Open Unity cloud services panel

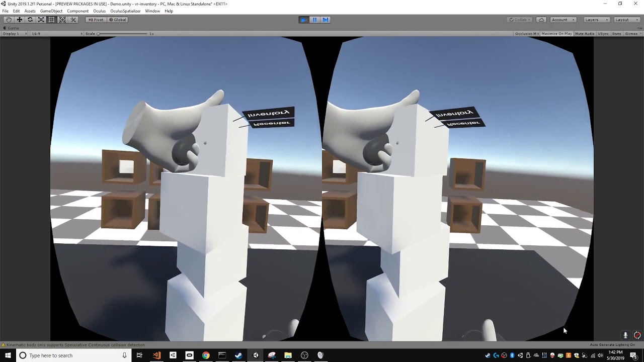[x=541, y=20]
